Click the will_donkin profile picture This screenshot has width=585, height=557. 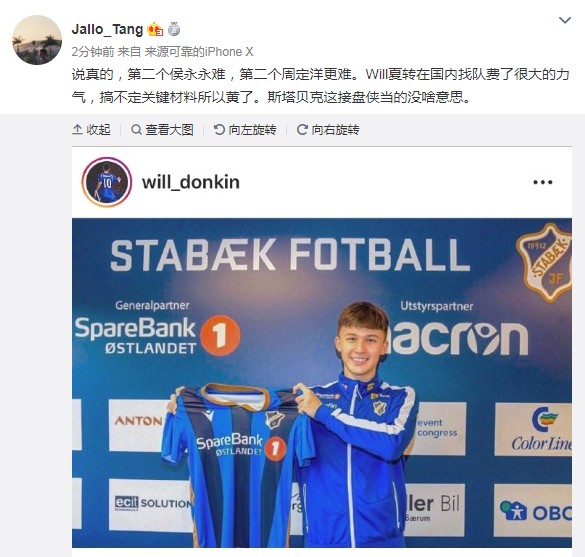(x=107, y=182)
